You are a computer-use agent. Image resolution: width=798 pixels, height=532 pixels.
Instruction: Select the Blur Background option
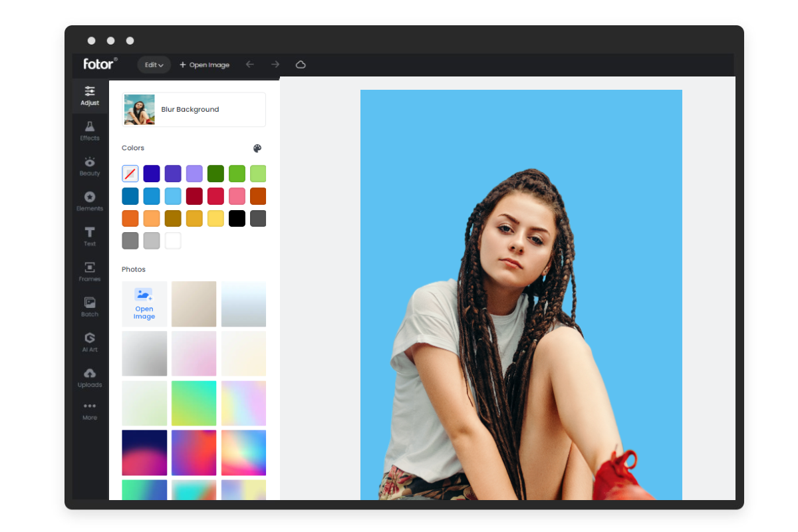click(x=194, y=110)
